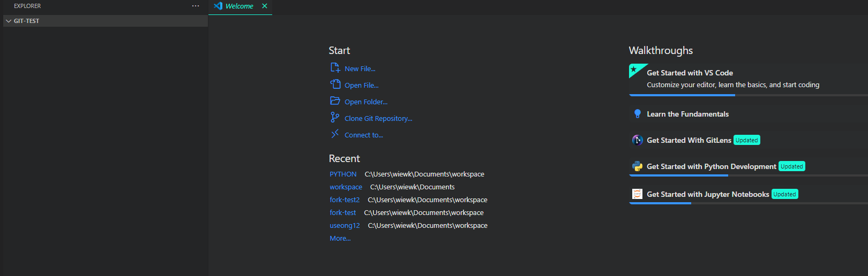The height and width of the screenshot is (276, 868).
Task: Open Get Started with Python Development walkthrough
Action: [749, 166]
